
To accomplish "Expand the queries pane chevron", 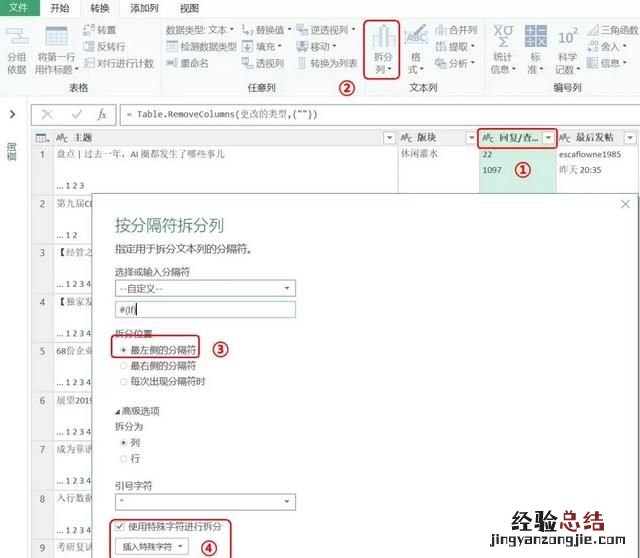I will point(12,114).
